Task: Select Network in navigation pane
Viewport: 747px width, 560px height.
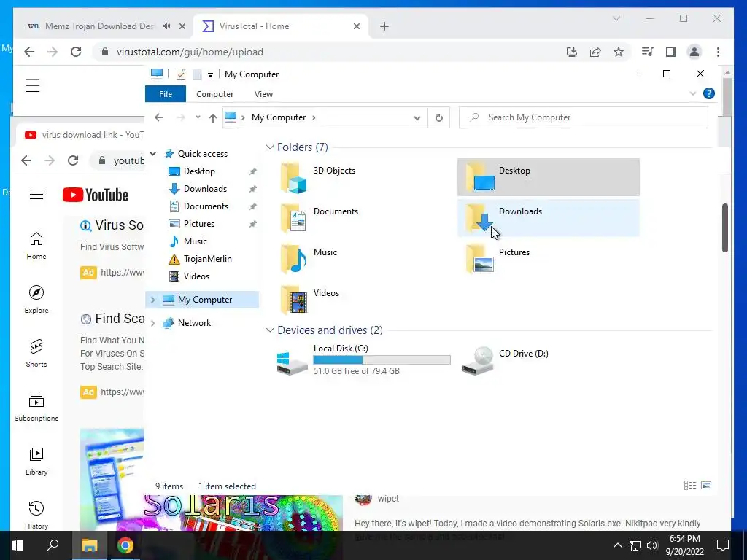Action: pyautogui.click(x=194, y=323)
